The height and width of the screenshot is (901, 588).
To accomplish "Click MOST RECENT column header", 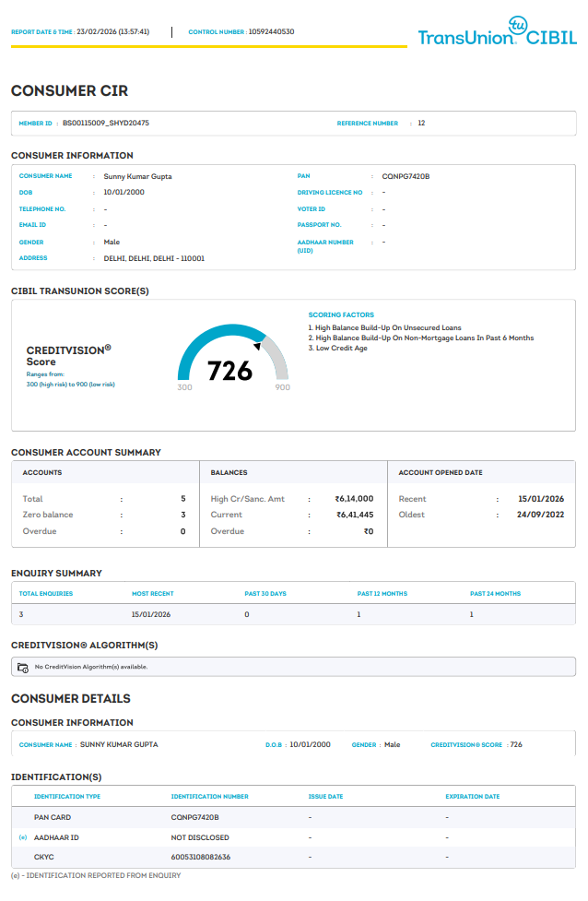I will 153,594.
